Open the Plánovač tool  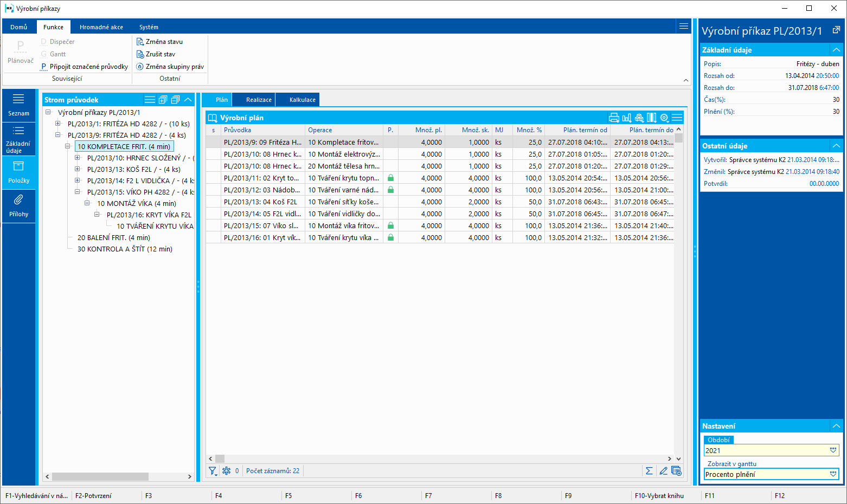[x=21, y=53]
